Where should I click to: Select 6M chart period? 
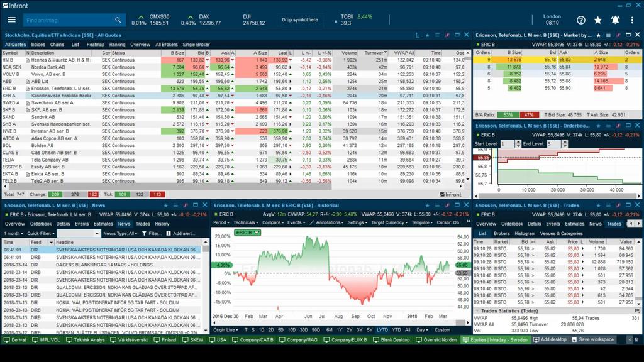[x=330, y=330]
